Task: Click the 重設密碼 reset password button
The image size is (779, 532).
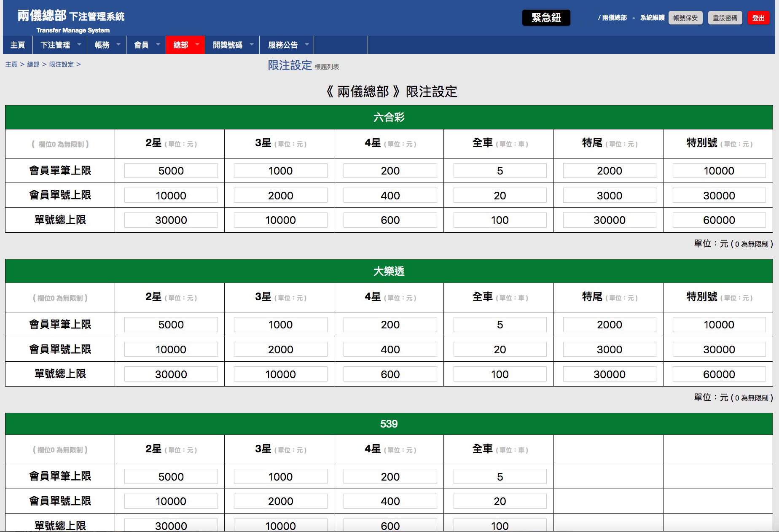Action: 725,18
